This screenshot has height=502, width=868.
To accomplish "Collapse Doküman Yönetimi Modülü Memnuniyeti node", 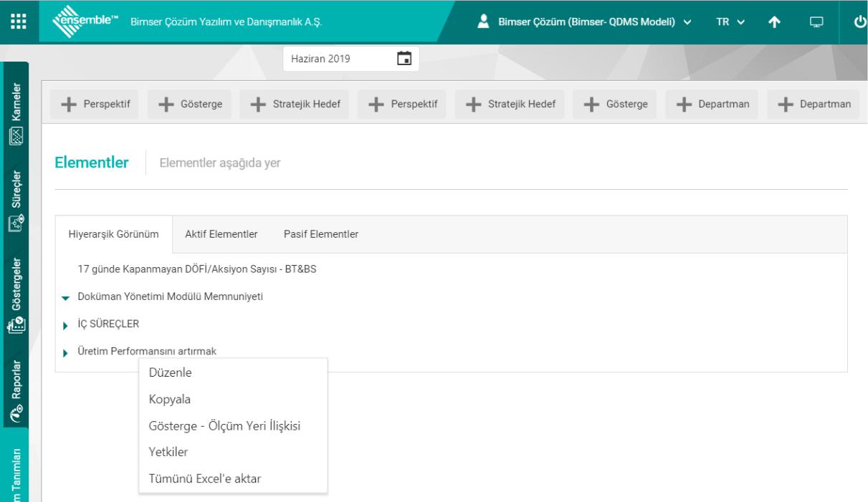I will (66, 298).
